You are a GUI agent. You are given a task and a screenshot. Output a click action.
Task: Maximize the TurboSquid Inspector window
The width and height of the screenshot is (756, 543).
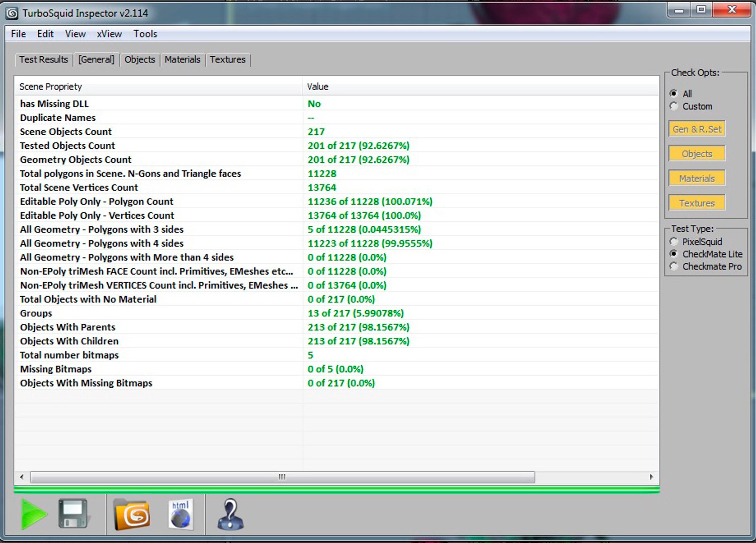pos(701,10)
